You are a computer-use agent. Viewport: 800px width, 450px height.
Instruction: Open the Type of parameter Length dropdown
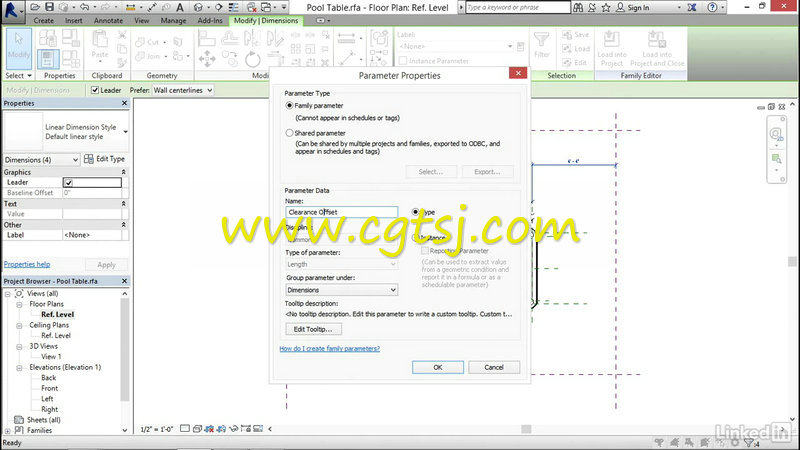pyautogui.click(x=341, y=264)
